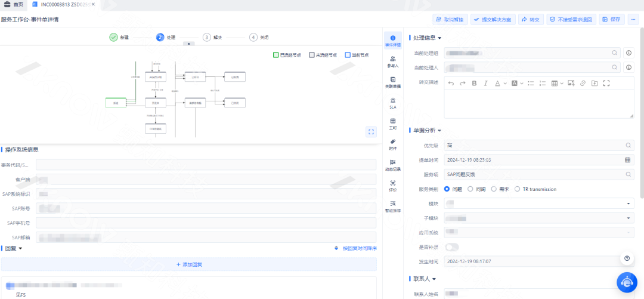Click 添加回复 to add a reply
The height and width of the screenshot is (299, 644).
coord(189,264)
